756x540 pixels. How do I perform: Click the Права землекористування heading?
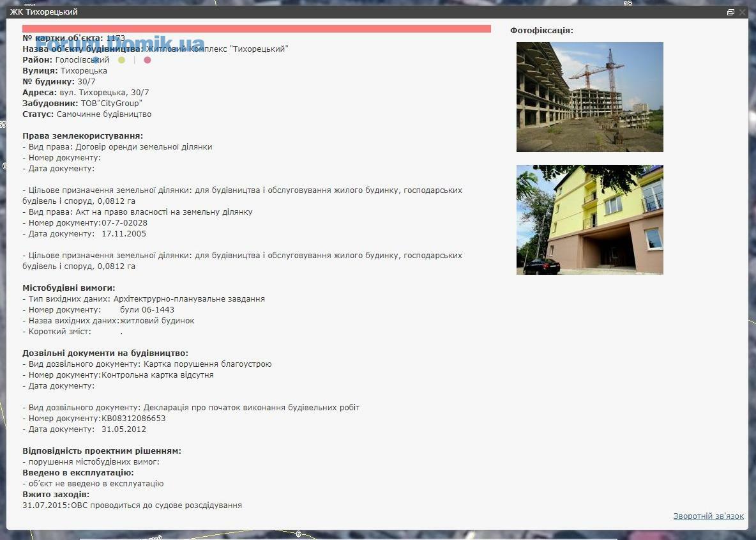(x=82, y=136)
